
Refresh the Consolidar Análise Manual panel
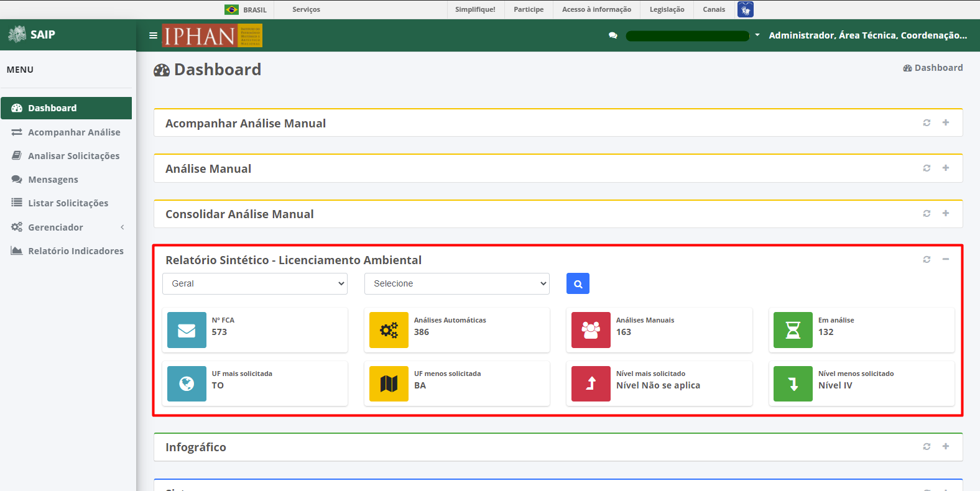927,213
